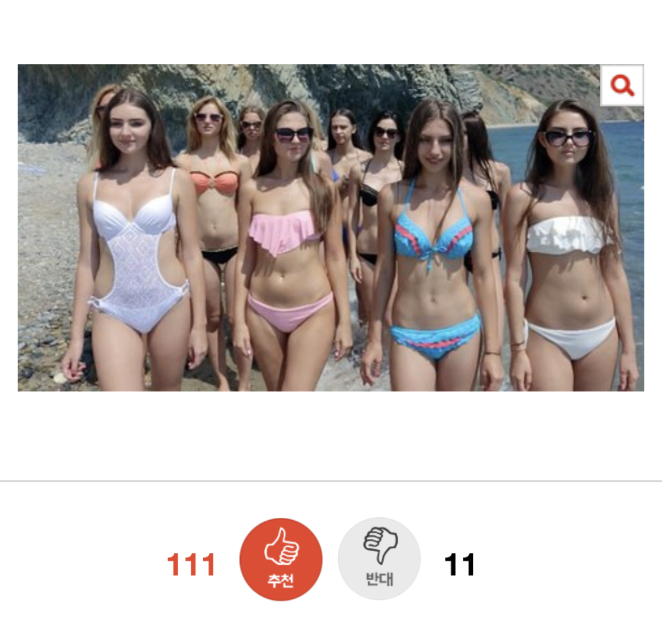The width and height of the screenshot is (662, 644).
Task: Click the white thumbs-up icon
Action: pos(282,546)
